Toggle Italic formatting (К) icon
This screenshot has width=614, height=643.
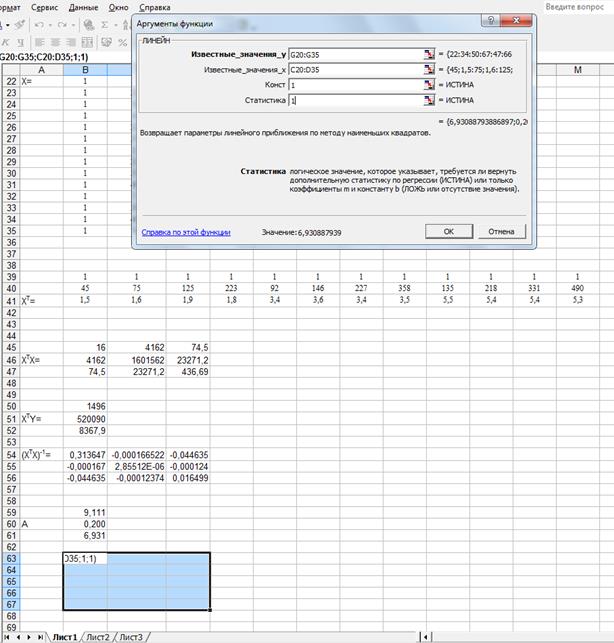click(6, 42)
